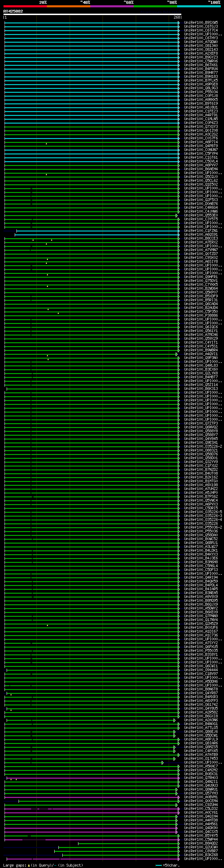Select label UniRef100_Q4DK90
Viewport: 224px width, 868px height.
(201, 828)
